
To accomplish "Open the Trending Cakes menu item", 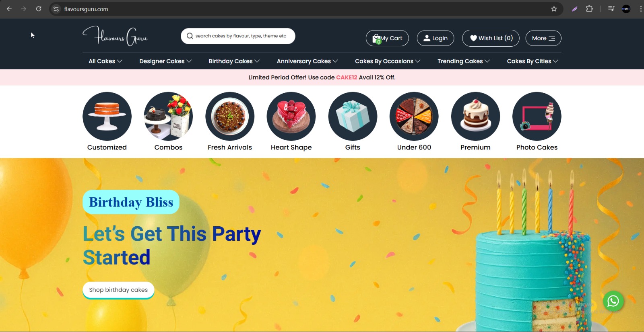I will pos(463,61).
